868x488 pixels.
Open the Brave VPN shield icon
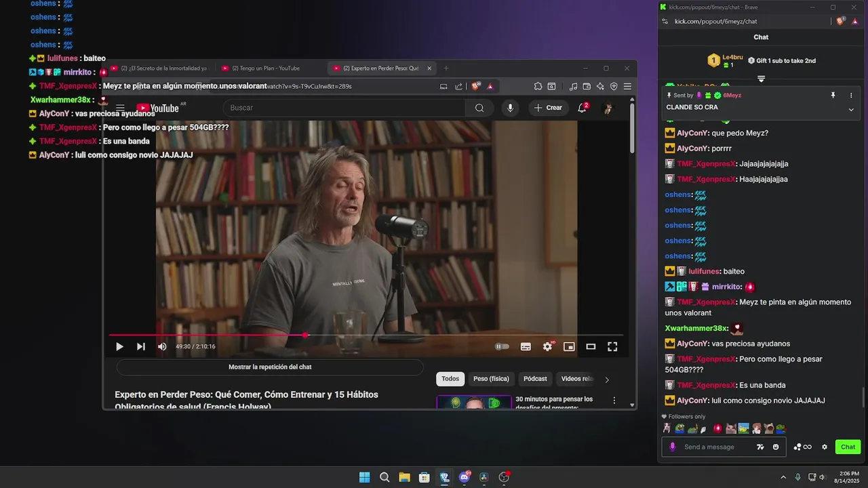coord(614,86)
